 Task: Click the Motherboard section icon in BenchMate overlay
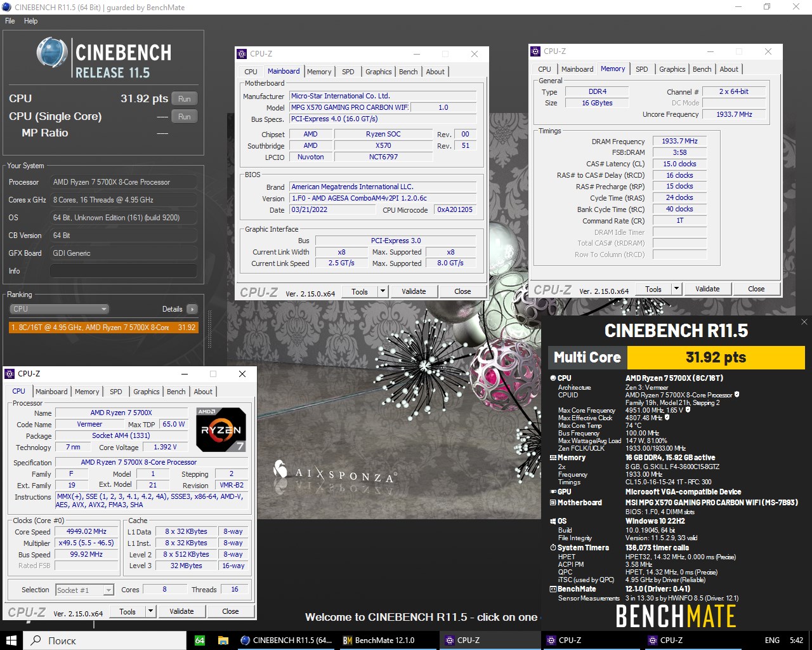(x=553, y=503)
